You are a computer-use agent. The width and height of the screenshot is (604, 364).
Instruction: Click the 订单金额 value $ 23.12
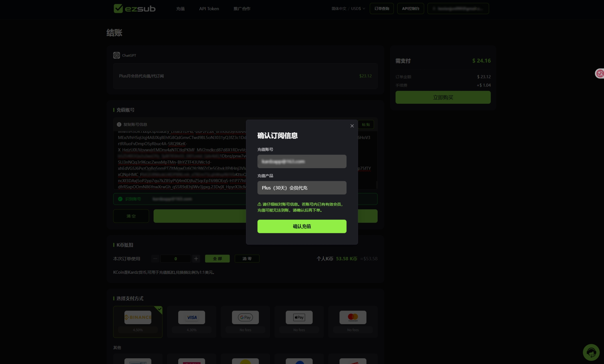(x=484, y=77)
